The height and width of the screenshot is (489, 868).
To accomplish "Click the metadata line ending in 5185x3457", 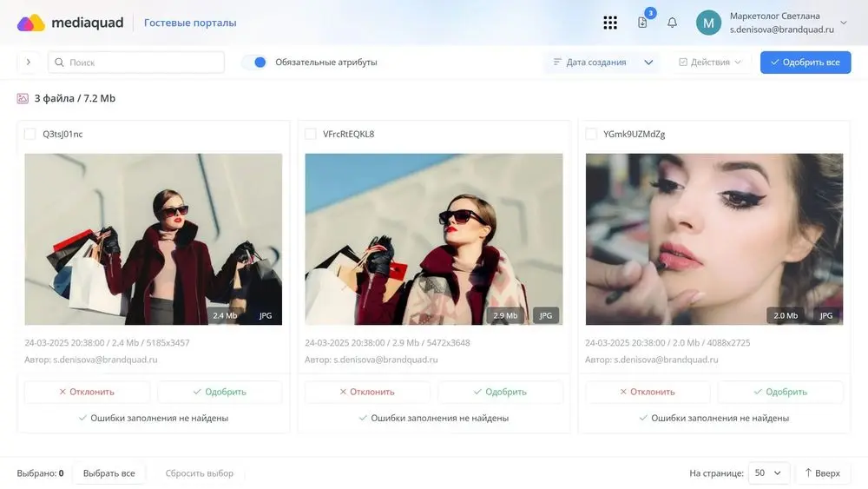I will (107, 343).
